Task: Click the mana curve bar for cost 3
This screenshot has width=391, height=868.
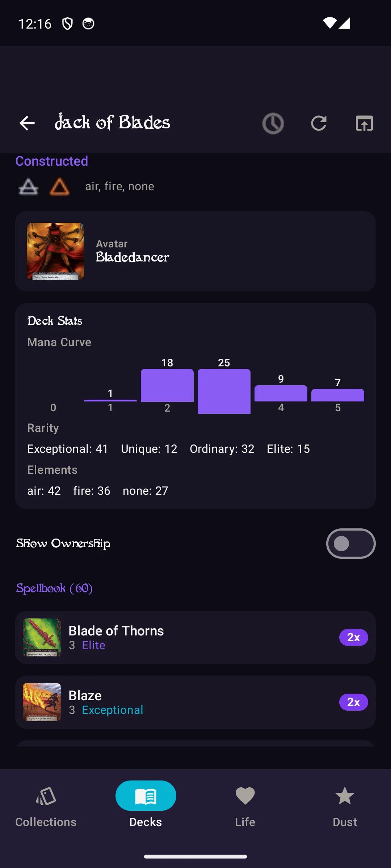Action: (224, 391)
